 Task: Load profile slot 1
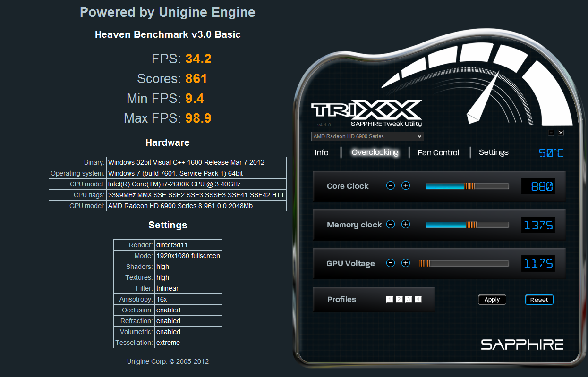[x=390, y=299]
